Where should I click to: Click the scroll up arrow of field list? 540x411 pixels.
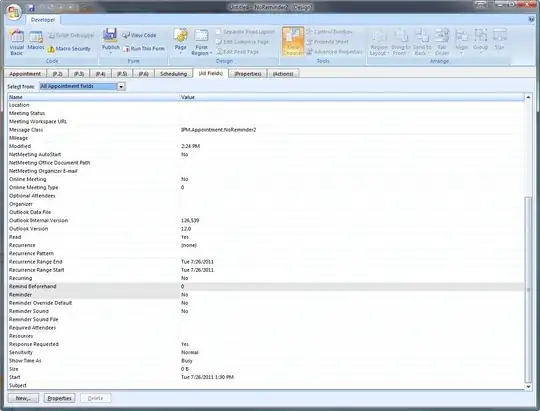click(528, 97)
